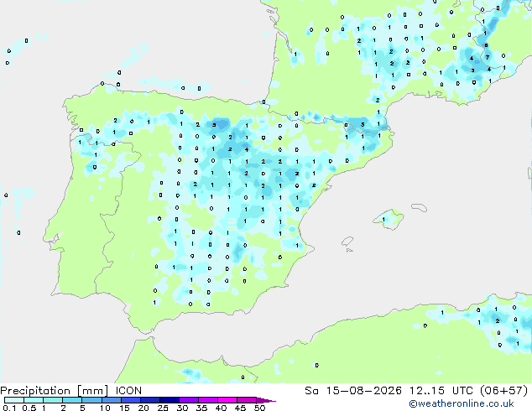Screen dimensions: 532x411
Task: Click the "50" legend scale label
Action: (259, 408)
